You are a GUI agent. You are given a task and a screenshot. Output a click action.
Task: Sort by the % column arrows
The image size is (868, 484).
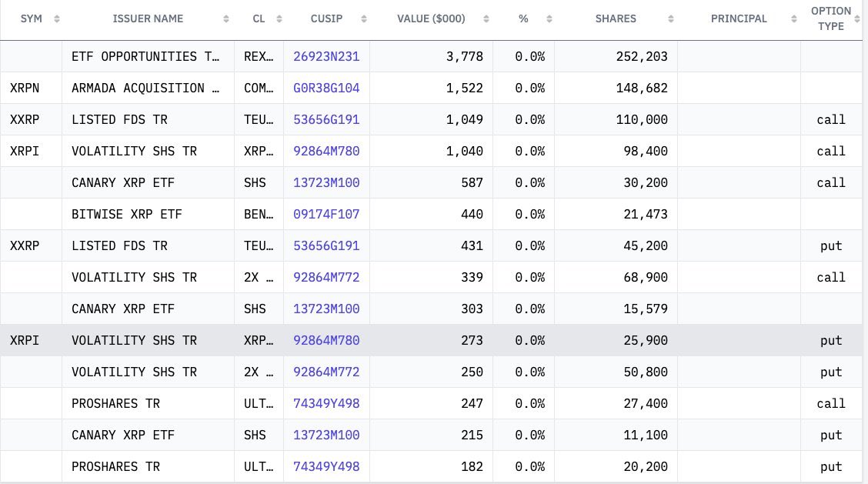coord(549,18)
